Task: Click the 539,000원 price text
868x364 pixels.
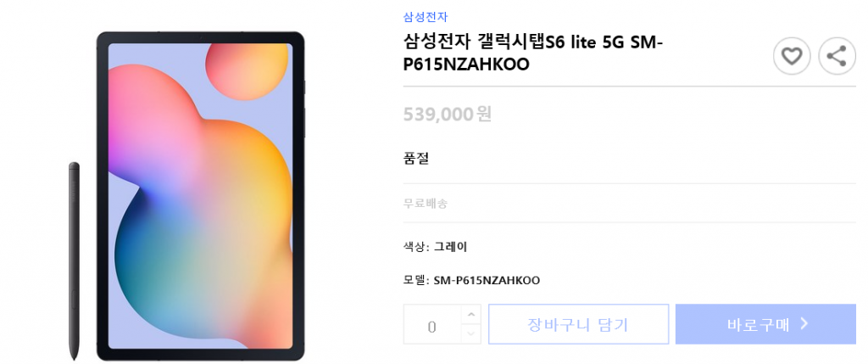Action: [x=448, y=115]
